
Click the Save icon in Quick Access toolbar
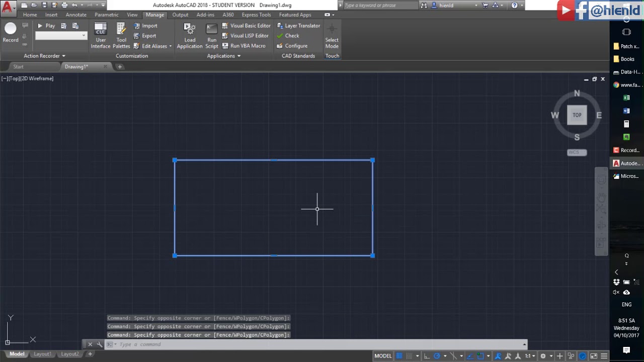tap(44, 5)
